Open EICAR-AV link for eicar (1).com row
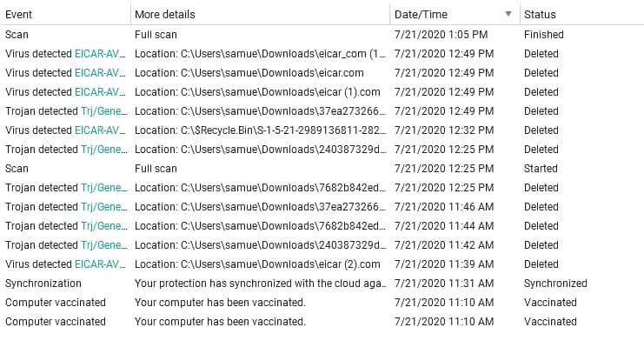Screen dimensions: 644x354 (101, 92)
